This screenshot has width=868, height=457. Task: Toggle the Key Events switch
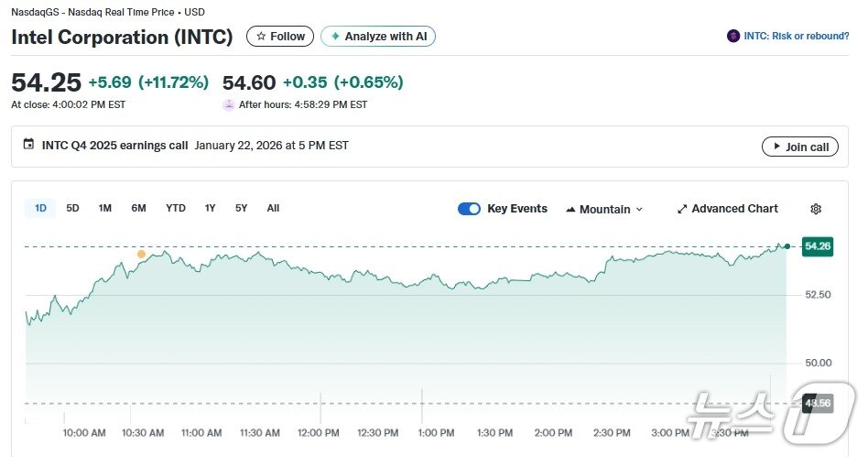click(469, 209)
